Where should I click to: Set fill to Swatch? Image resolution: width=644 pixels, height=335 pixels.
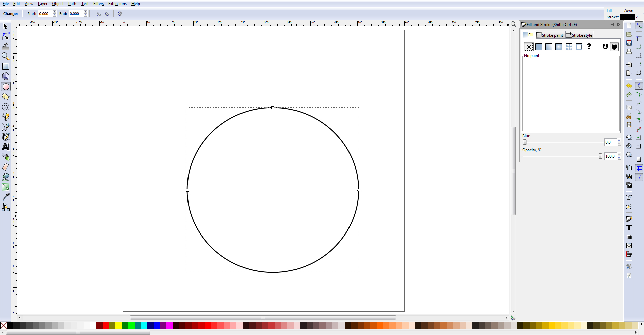tap(579, 47)
